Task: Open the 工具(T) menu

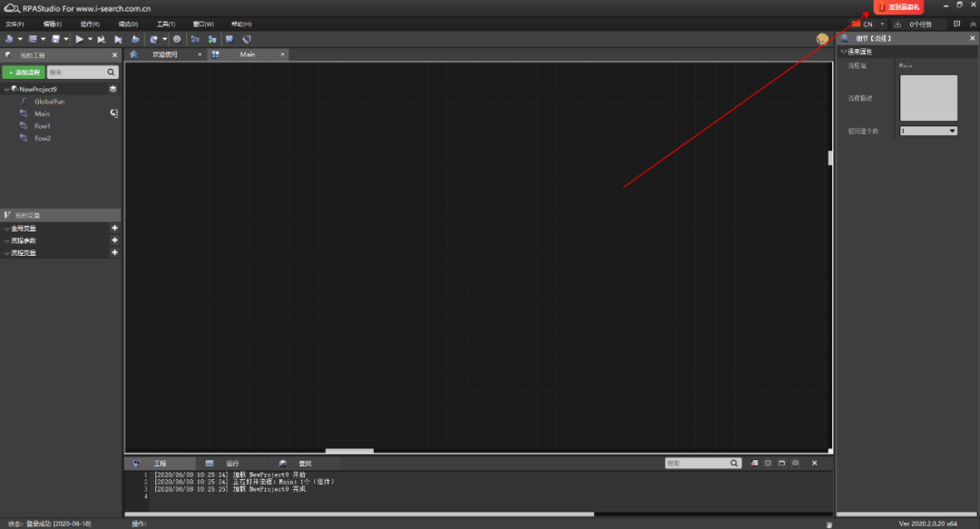Action: 165,24
